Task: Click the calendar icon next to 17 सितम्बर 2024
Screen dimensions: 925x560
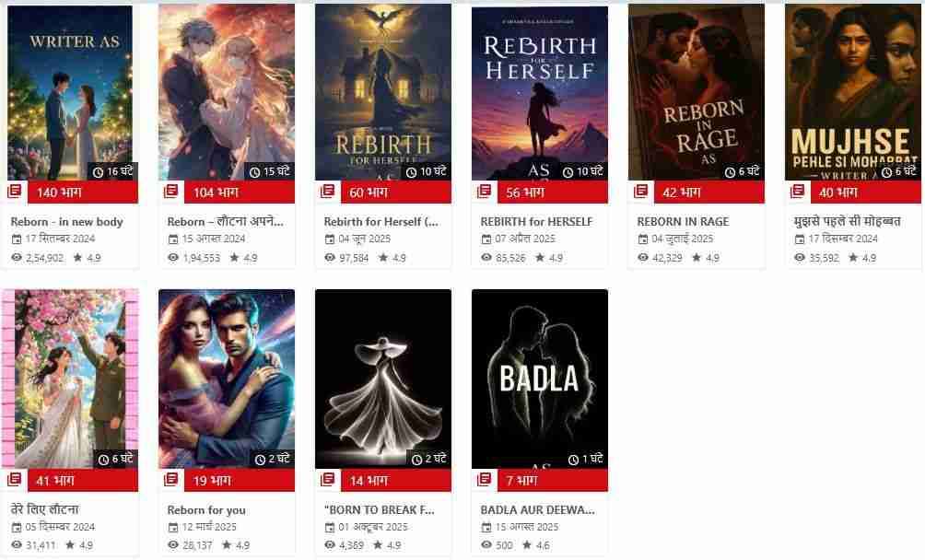Action: point(17,239)
